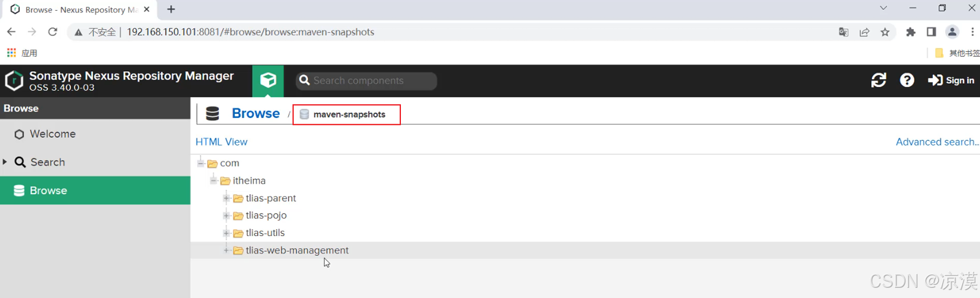Collapse the com folder node
980x298 pixels.
point(200,163)
